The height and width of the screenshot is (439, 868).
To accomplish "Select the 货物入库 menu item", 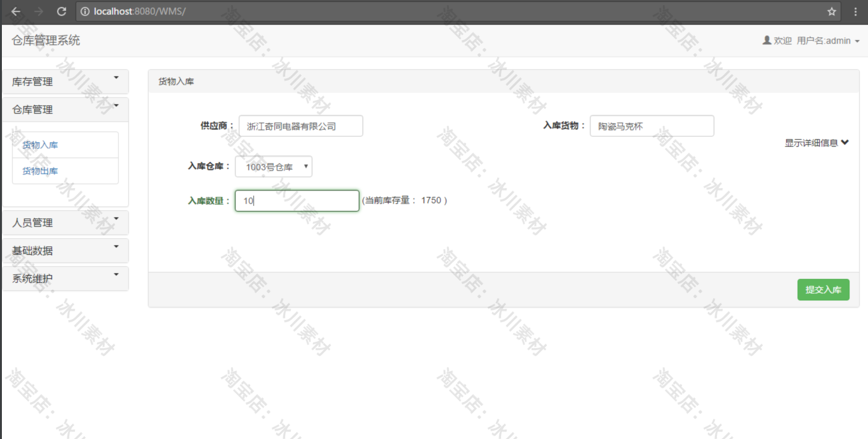I will 65,145.
